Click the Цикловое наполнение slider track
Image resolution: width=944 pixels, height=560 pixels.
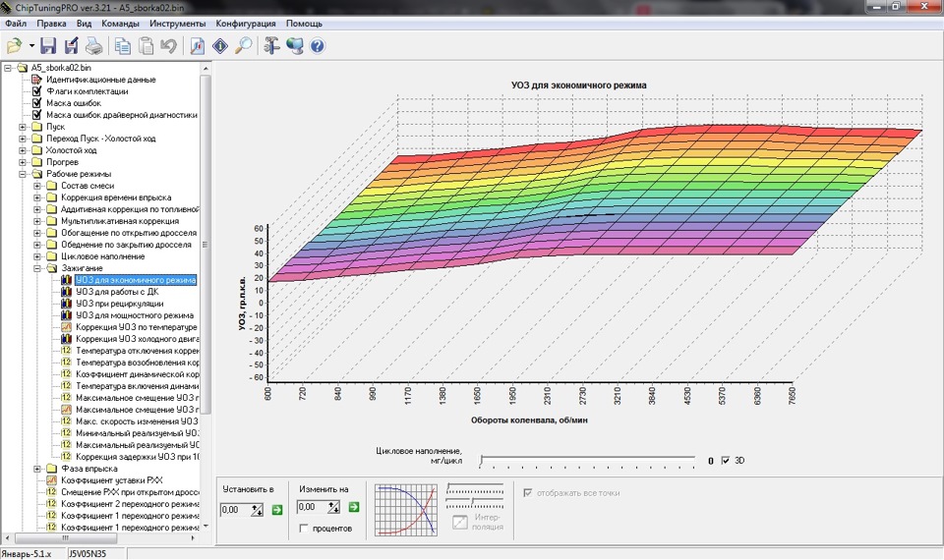point(588,460)
